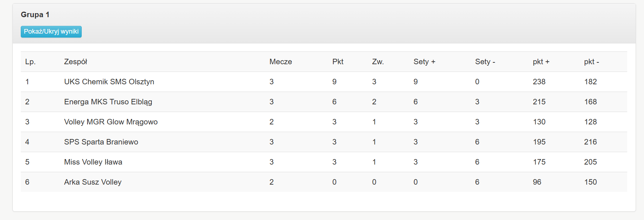Click the Mecze column header
This screenshot has width=644, height=220.
[280, 62]
